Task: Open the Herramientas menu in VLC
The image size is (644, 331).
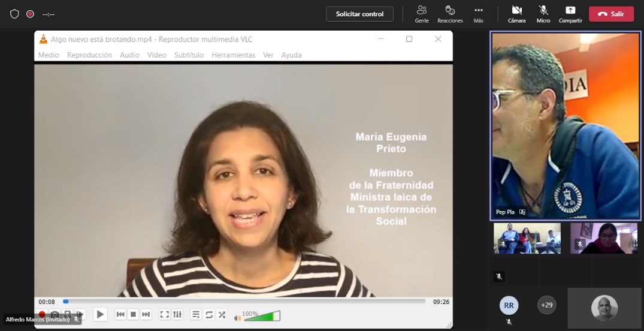Action: coord(233,55)
